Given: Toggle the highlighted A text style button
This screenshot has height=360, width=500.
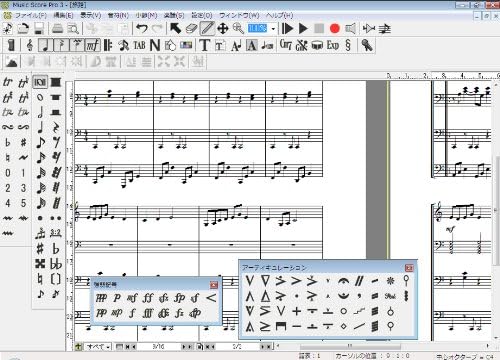Looking at the screenshot, I should pyautogui.click(x=252, y=45).
